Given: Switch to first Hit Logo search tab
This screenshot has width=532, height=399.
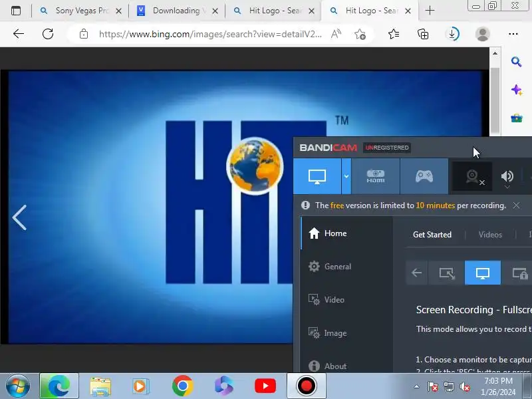Looking at the screenshot, I should 274,11.
